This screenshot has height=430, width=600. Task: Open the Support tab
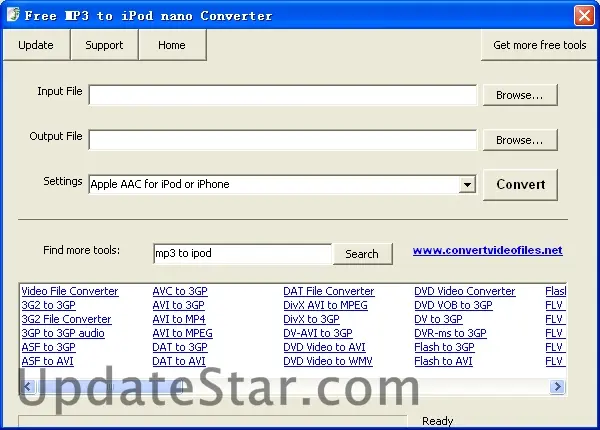coord(104,45)
